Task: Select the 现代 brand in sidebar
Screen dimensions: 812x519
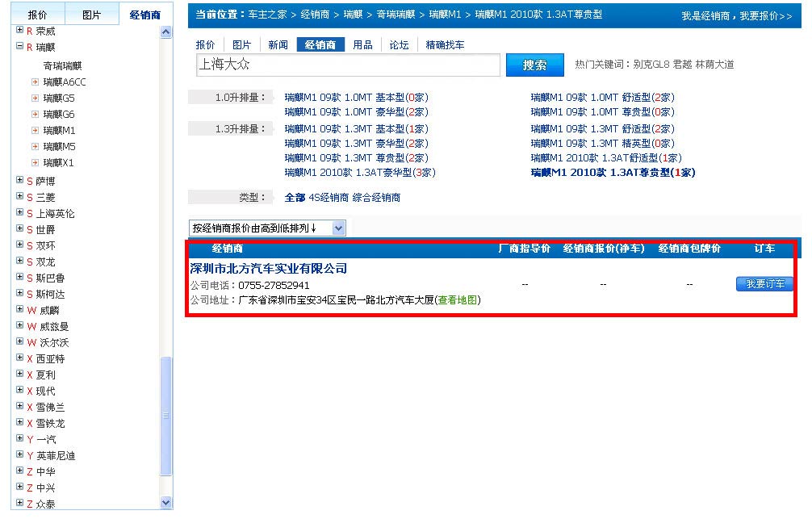Action: pyautogui.click(x=45, y=391)
